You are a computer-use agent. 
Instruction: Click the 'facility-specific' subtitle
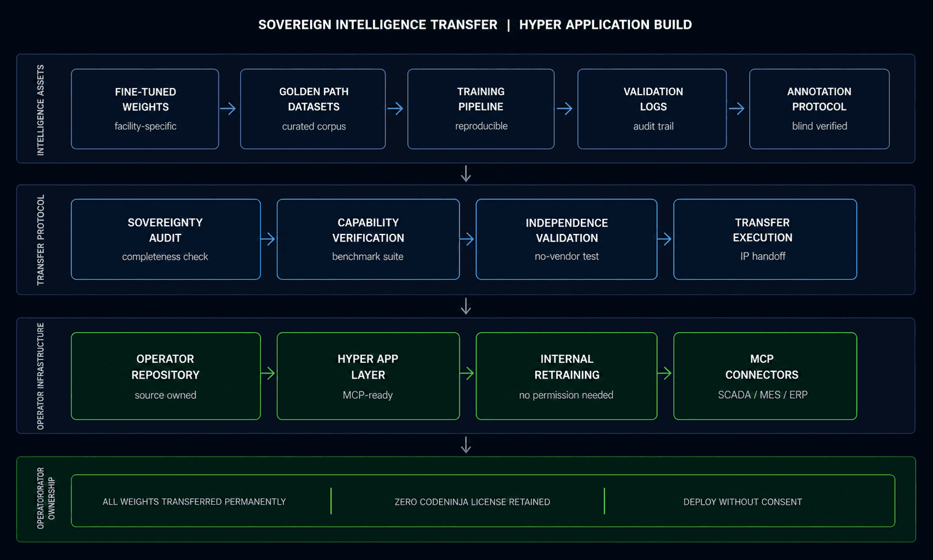(x=145, y=126)
